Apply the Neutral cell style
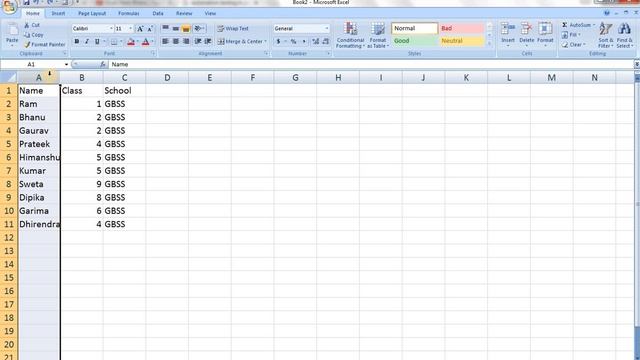This screenshot has height=360, width=640. click(462, 41)
